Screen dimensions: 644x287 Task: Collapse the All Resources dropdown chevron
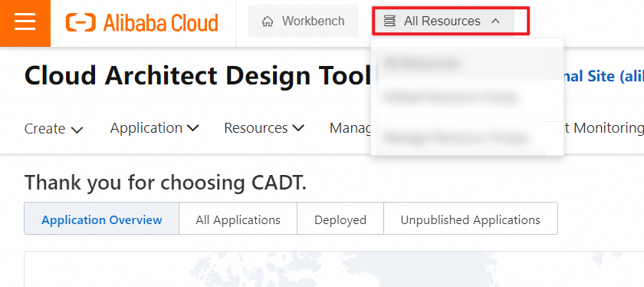pos(496,21)
